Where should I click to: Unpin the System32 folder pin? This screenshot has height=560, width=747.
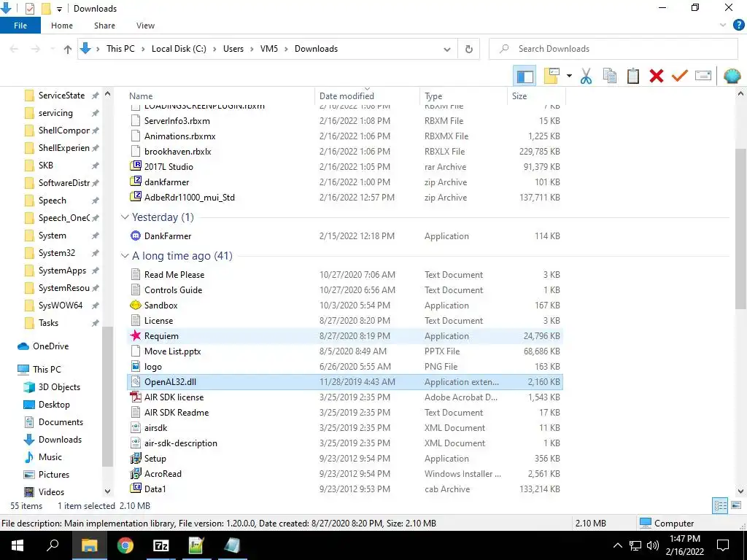pyautogui.click(x=96, y=253)
